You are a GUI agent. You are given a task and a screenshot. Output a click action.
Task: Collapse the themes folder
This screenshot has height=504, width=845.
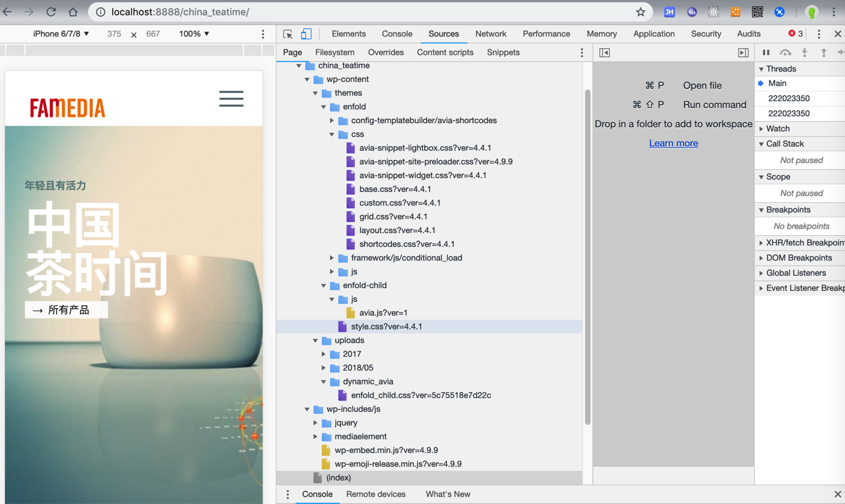pos(316,93)
